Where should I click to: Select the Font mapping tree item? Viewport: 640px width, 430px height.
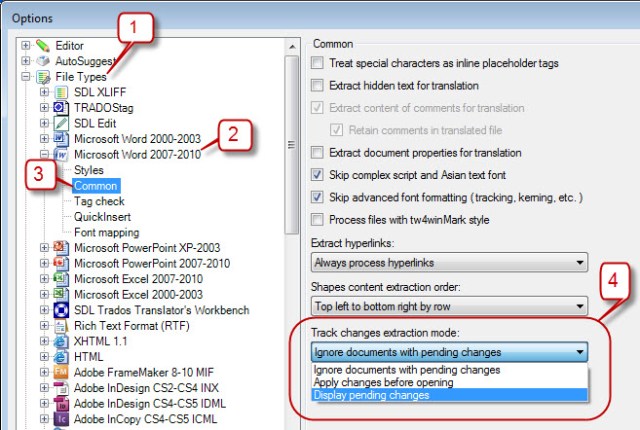pos(106,232)
